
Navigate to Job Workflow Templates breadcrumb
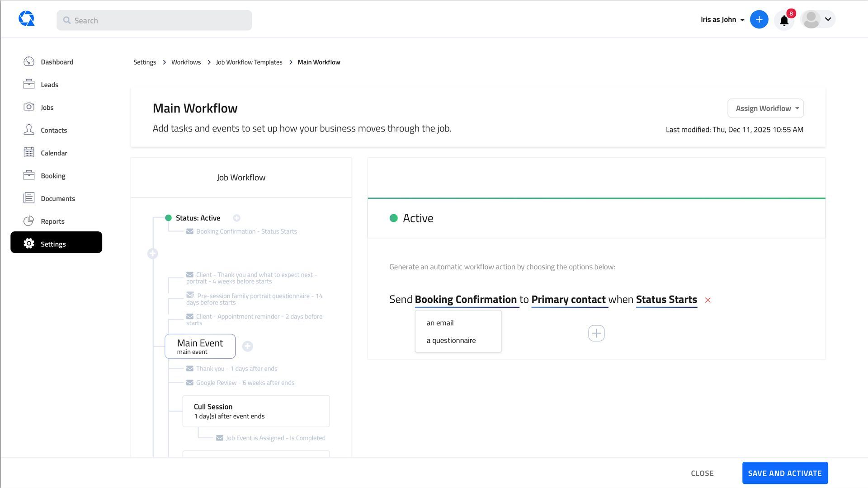249,62
